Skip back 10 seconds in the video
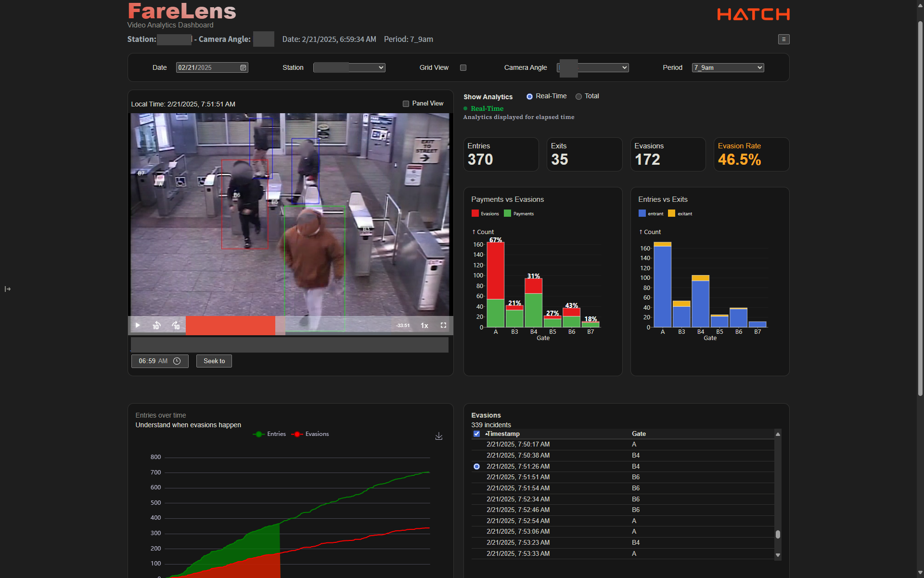 [x=156, y=325]
